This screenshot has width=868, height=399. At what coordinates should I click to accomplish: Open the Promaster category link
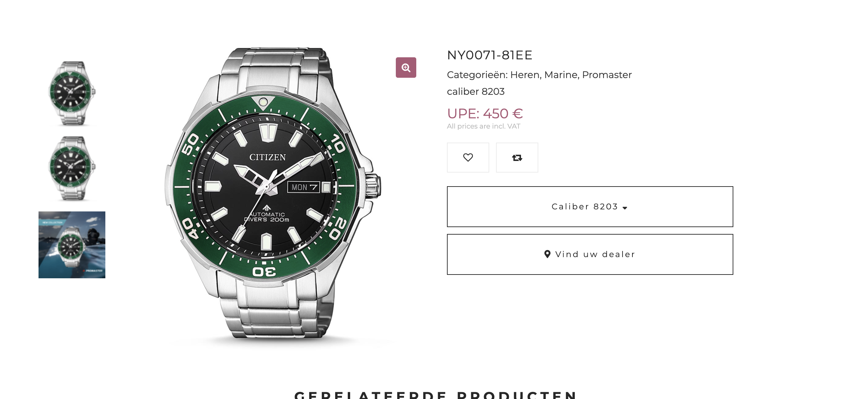607,75
